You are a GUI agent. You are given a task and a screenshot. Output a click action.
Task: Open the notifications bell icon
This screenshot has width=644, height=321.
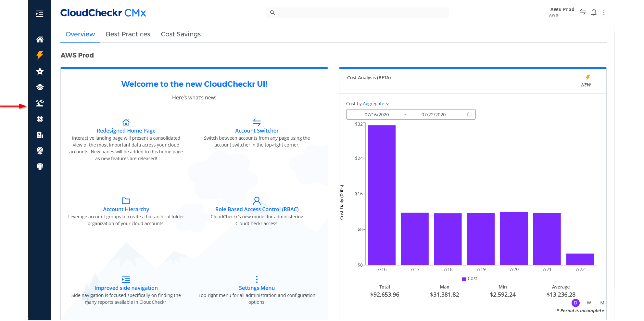(594, 12)
